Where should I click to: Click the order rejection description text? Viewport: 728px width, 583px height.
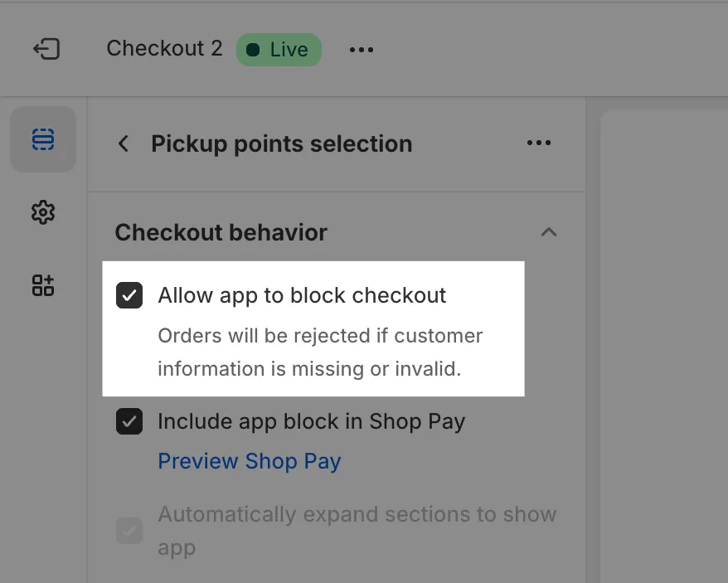coord(320,352)
